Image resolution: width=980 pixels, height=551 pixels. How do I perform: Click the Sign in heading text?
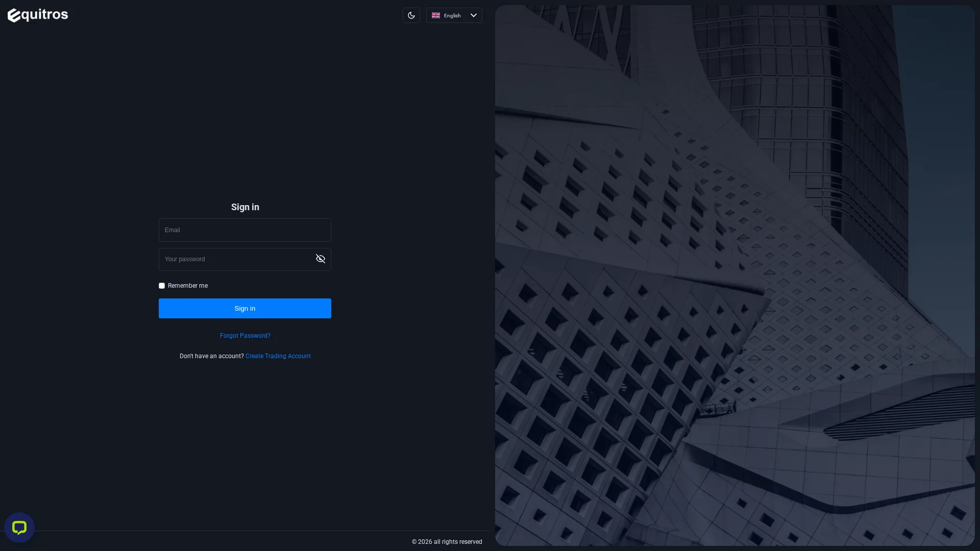point(245,207)
